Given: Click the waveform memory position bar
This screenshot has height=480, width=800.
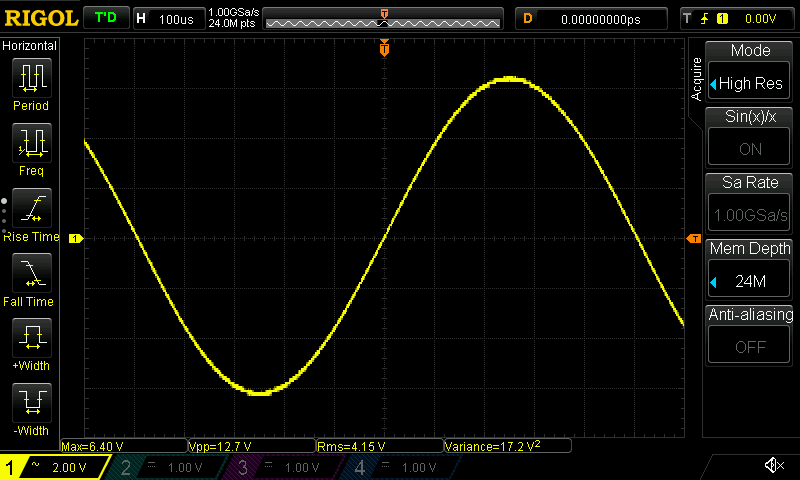Looking at the screenshot, I should click(384, 19).
